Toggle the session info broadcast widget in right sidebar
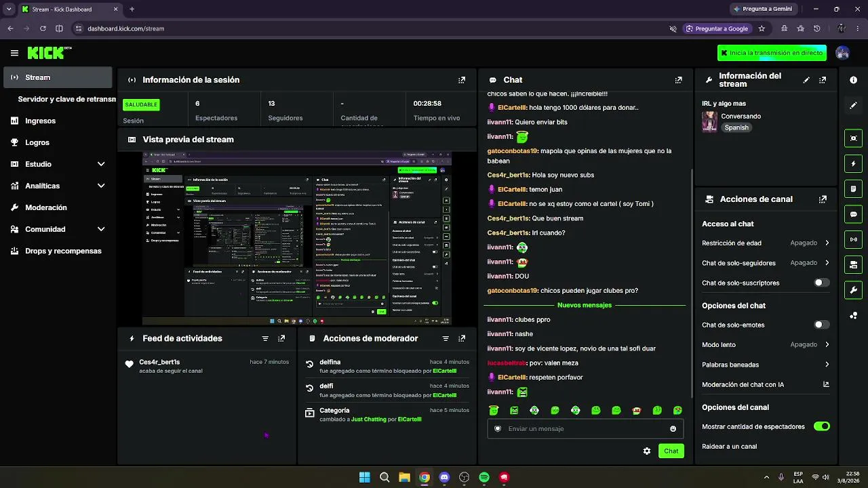 pyautogui.click(x=853, y=239)
